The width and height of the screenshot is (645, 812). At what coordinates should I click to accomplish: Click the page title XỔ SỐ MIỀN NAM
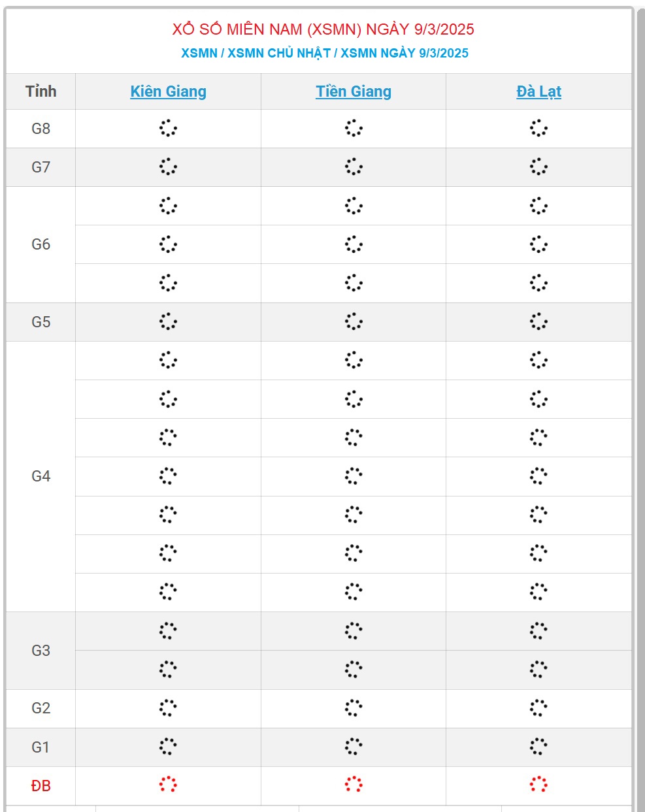pos(323,29)
